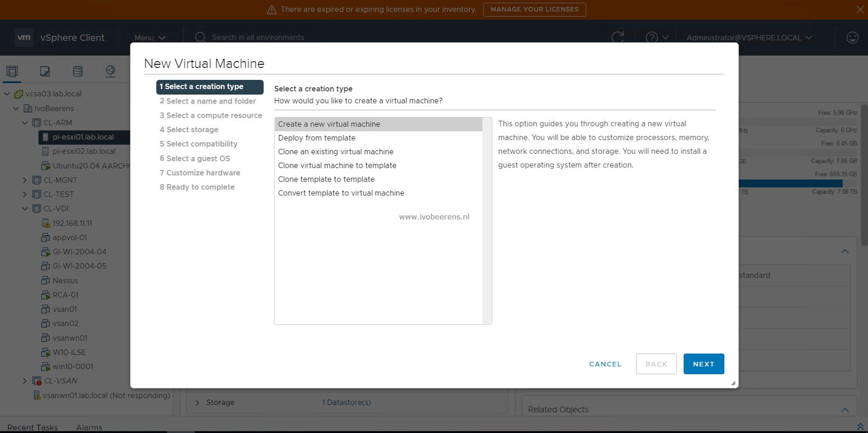The image size is (868, 433).
Task: Click the refresh icon in top bar
Action: click(618, 37)
